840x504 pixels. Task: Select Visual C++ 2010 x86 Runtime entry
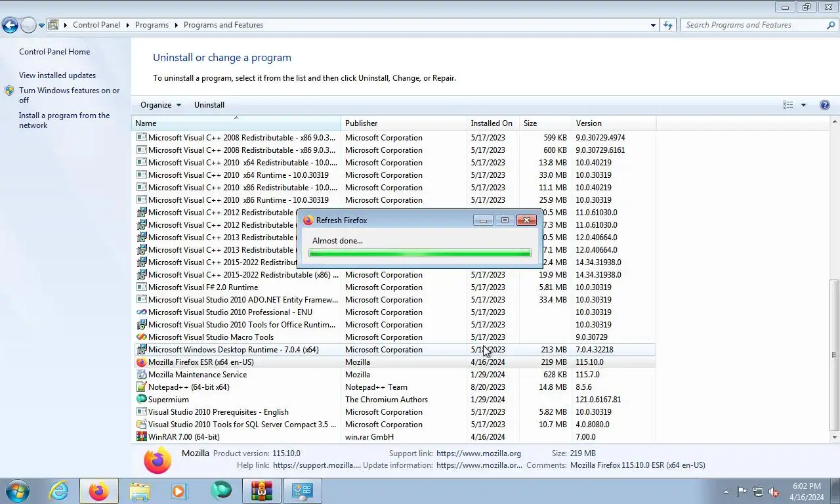(x=395, y=200)
